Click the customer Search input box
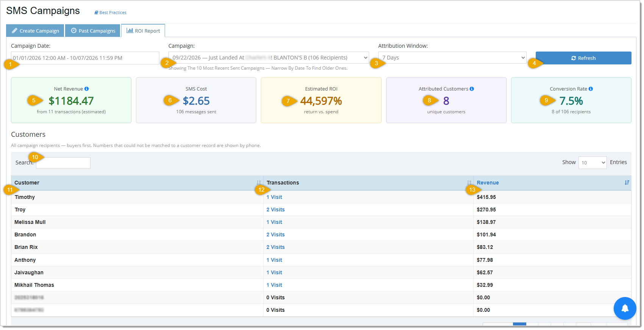Image resolution: width=644 pixels, height=330 pixels. pyautogui.click(x=63, y=163)
